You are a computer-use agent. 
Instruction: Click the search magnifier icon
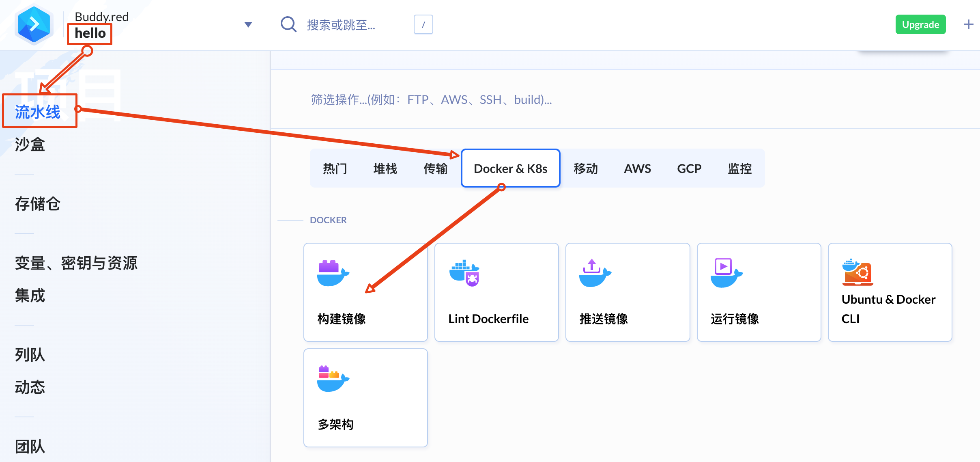(x=288, y=24)
